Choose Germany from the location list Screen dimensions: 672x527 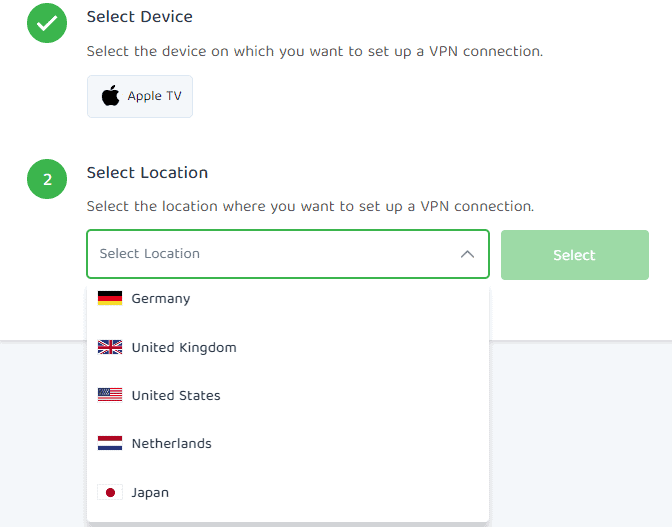[x=161, y=298]
